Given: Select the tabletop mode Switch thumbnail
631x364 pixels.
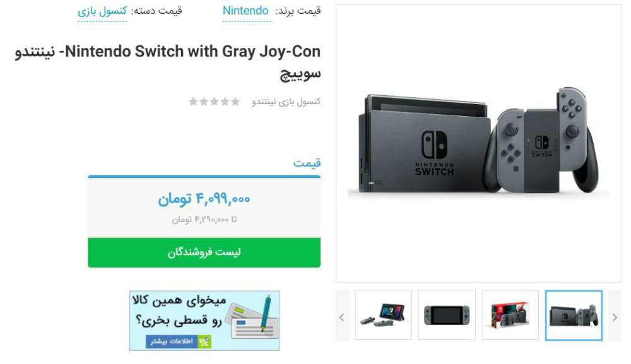Looking at the screenshot, I should (x=383, y=315).
